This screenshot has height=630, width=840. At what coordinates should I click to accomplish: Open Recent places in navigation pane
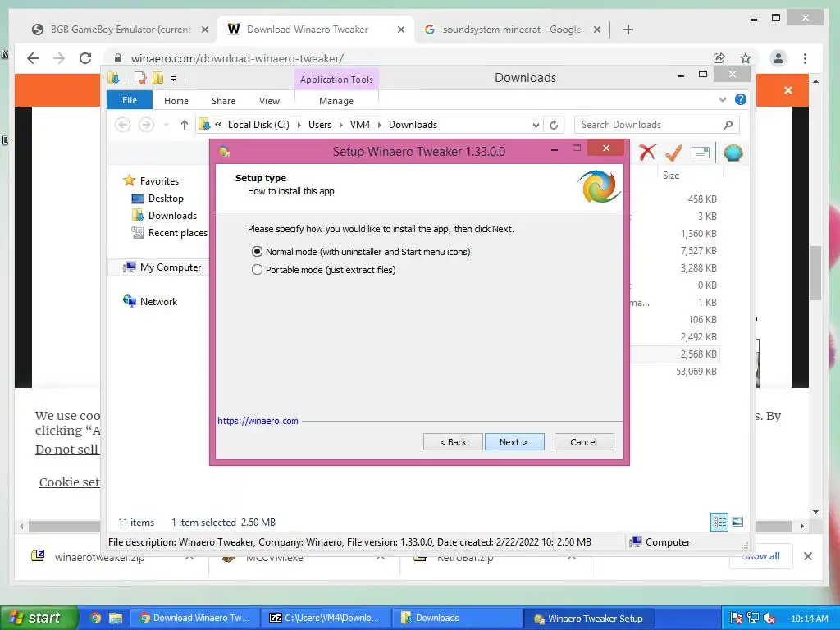pyautogui.click(x=177, y=233)
